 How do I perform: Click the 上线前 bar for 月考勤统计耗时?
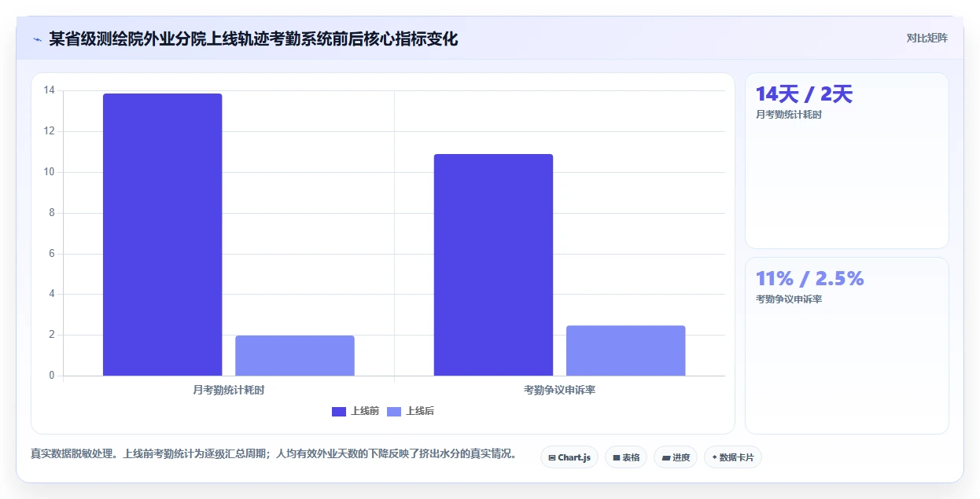pyautogui.click(x=163, y=235)
